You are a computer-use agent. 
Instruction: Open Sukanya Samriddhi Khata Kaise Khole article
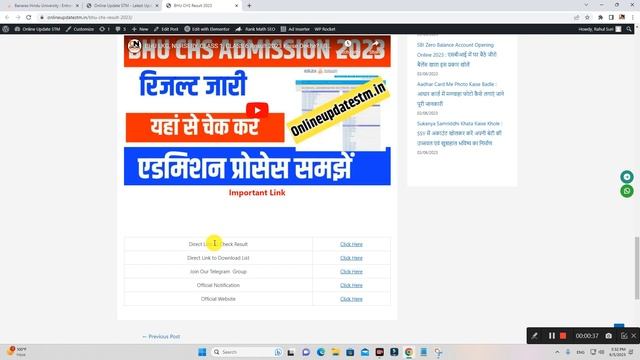(x=459, y=133)
